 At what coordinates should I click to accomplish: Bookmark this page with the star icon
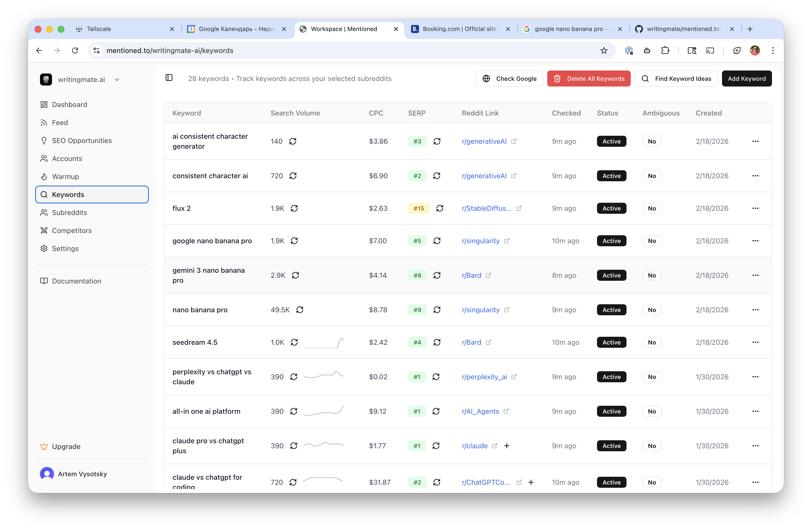(x=604, y=50)
